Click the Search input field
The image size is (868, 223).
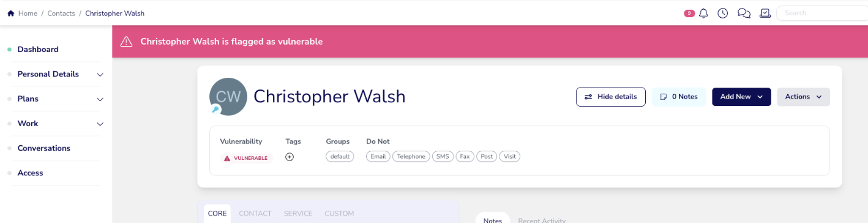[821, 13]
